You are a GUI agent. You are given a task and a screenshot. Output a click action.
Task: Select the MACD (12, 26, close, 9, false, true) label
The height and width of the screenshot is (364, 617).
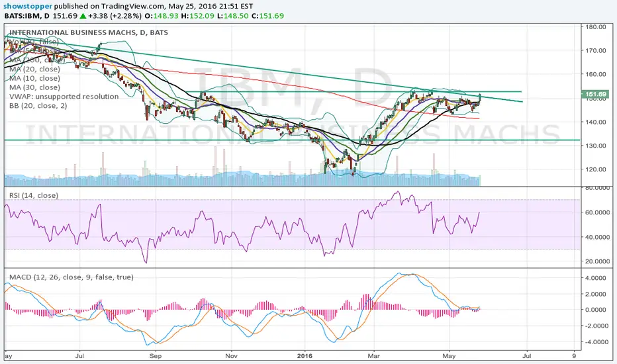[71, 277]
